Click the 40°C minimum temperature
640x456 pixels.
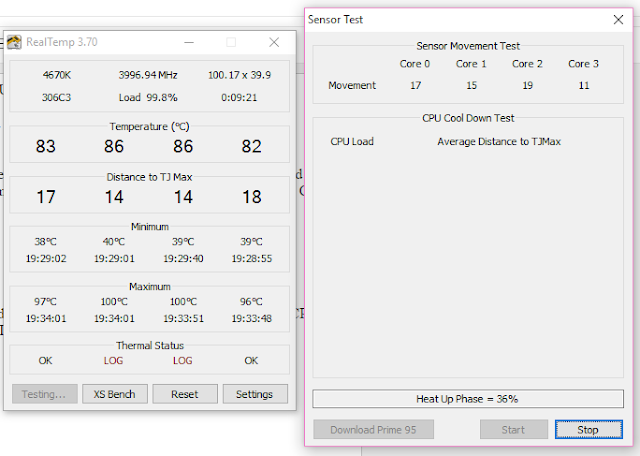pos(114,242)
